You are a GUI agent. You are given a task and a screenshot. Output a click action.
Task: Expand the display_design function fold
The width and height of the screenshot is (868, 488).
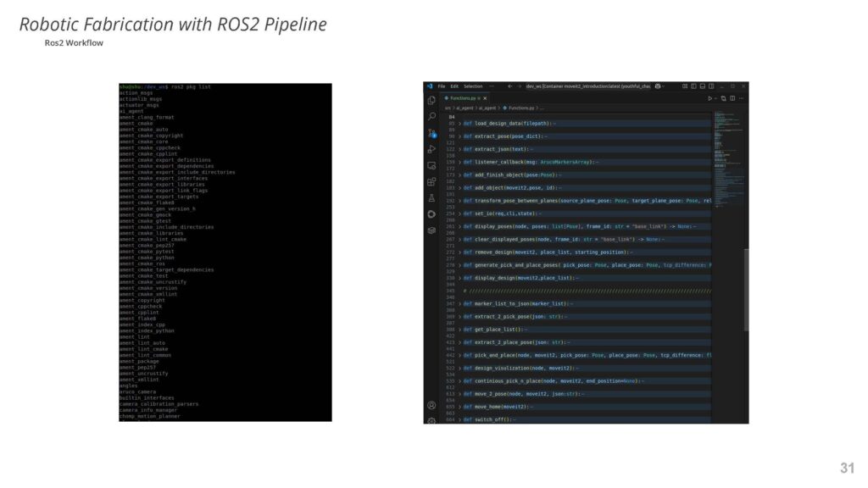[460, 278]
